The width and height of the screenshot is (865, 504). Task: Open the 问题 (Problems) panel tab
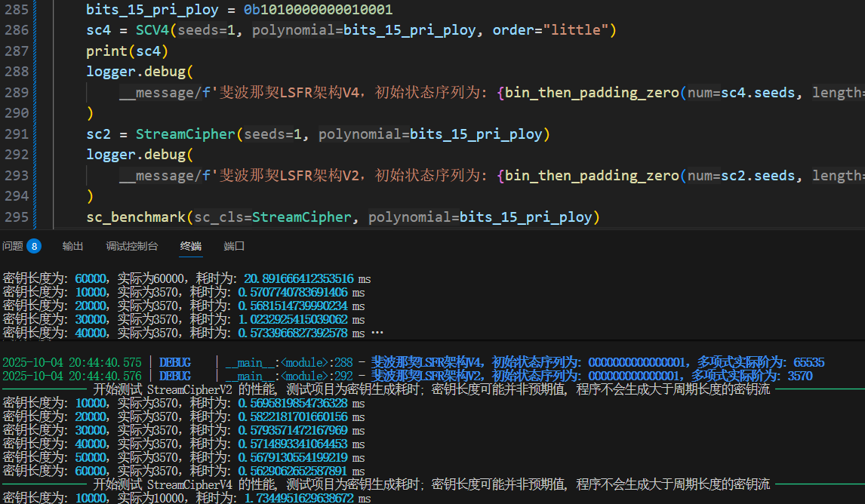(x=13, y=246)
